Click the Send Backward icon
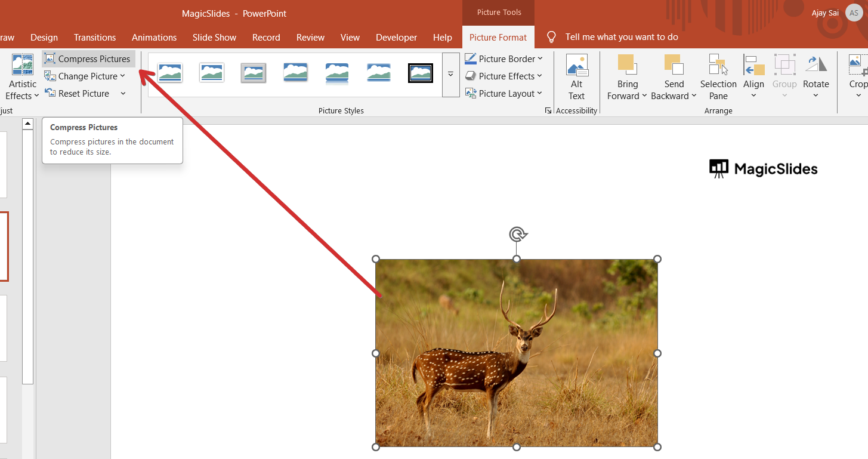Viewport: 868px width, 459px height. [x=673, y=64]
